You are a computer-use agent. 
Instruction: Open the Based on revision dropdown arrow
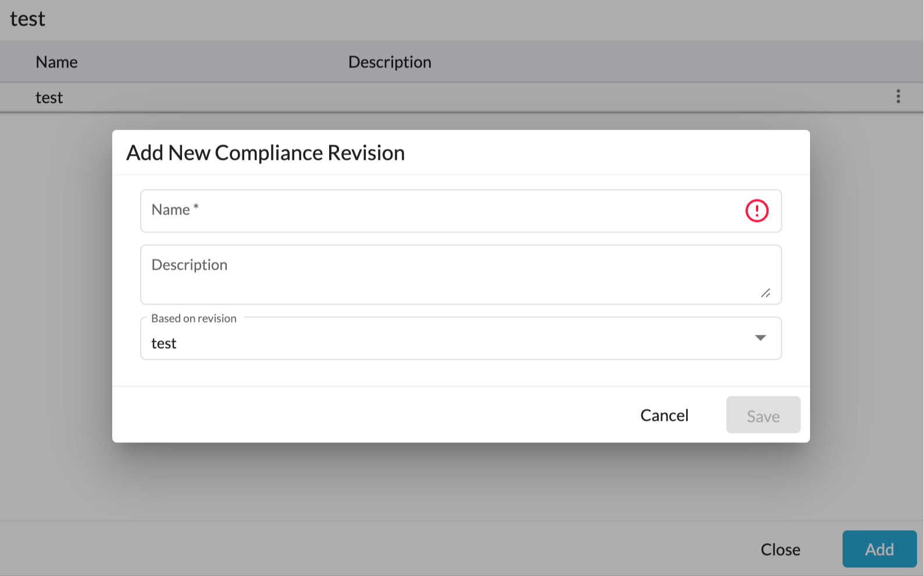pos(760,337)
